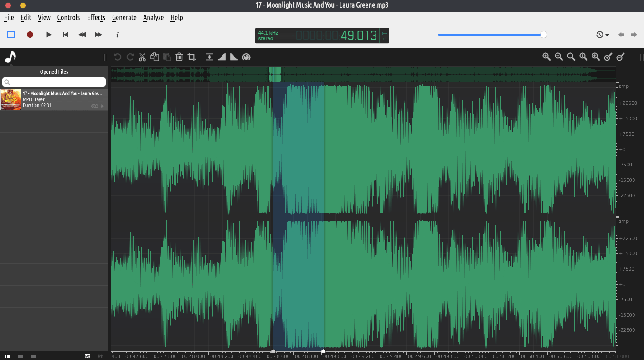The width and height of the screenshot is (644, 360).
Task: Open the Edit menu
Action: pos(26,17)
